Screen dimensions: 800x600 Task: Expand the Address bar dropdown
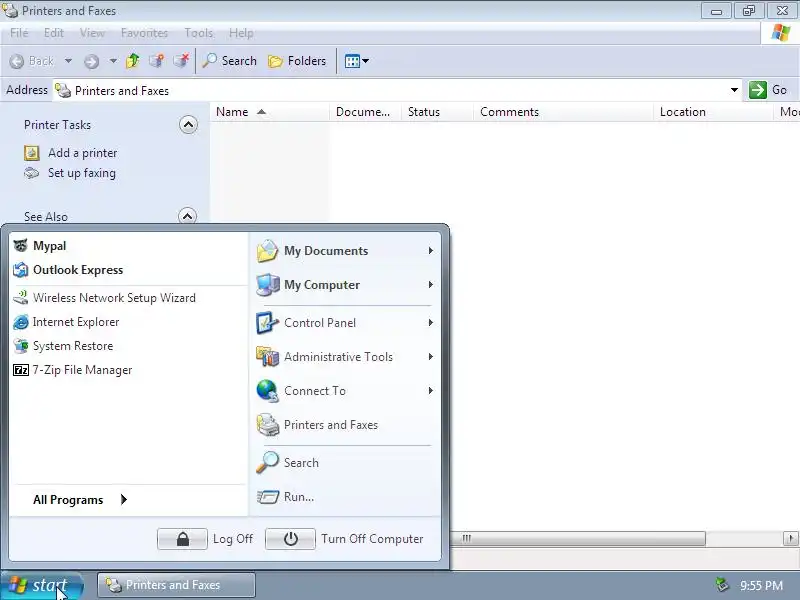tap(734, 90)
